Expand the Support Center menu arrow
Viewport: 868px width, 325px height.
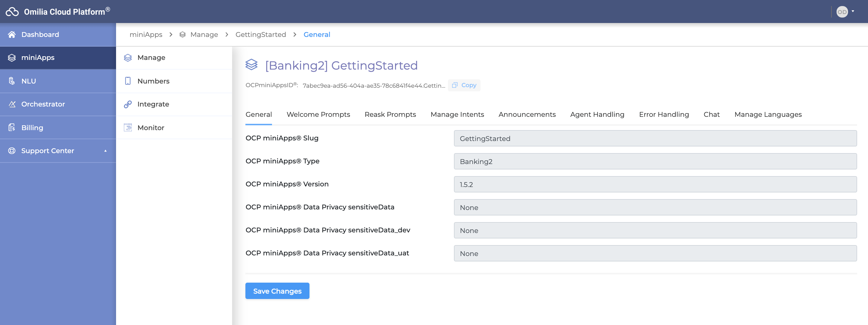[105, 151]
